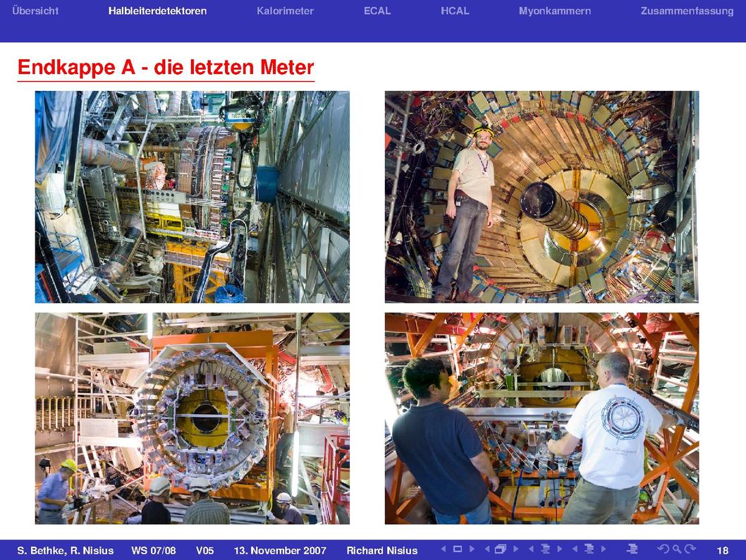Click the magnifier search icon

676,549
